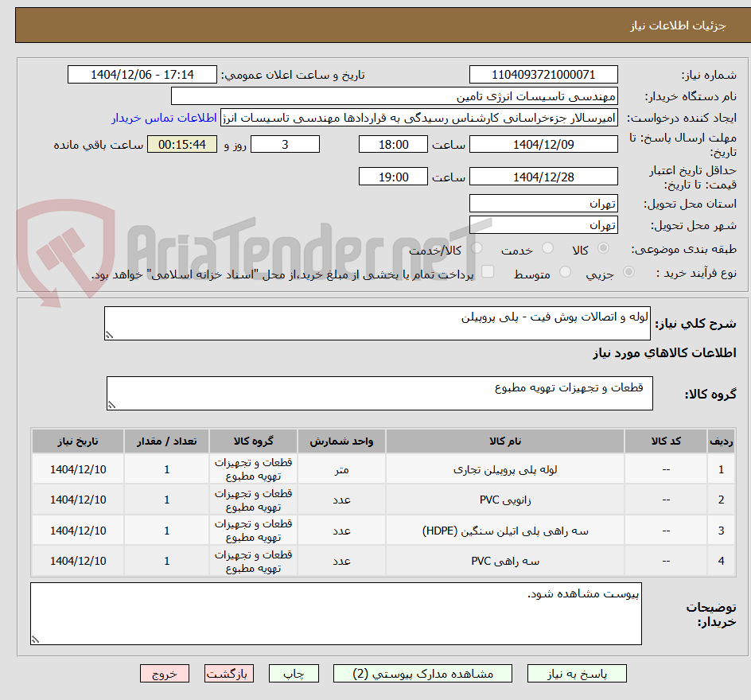Click the response deadline date 1404/12/09

543,144
